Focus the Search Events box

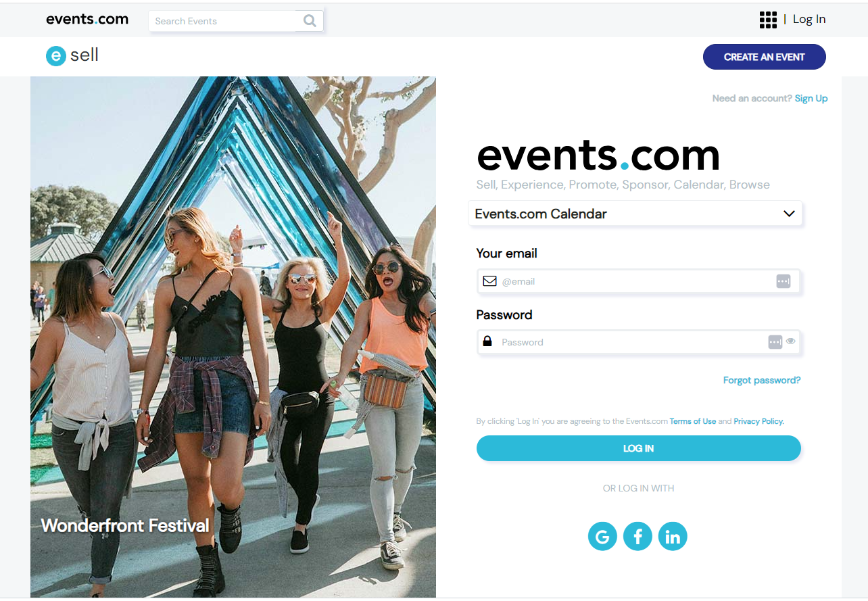pos(224,21)
